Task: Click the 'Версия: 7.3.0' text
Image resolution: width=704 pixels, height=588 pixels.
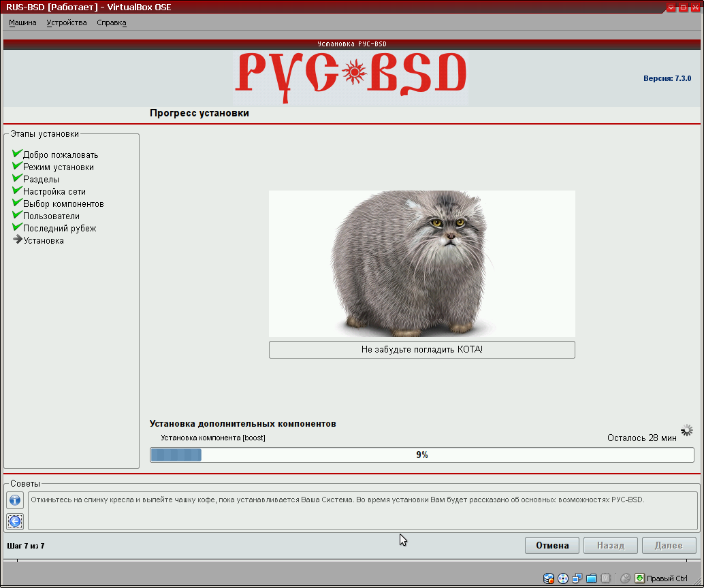Action: coord(667,78)
